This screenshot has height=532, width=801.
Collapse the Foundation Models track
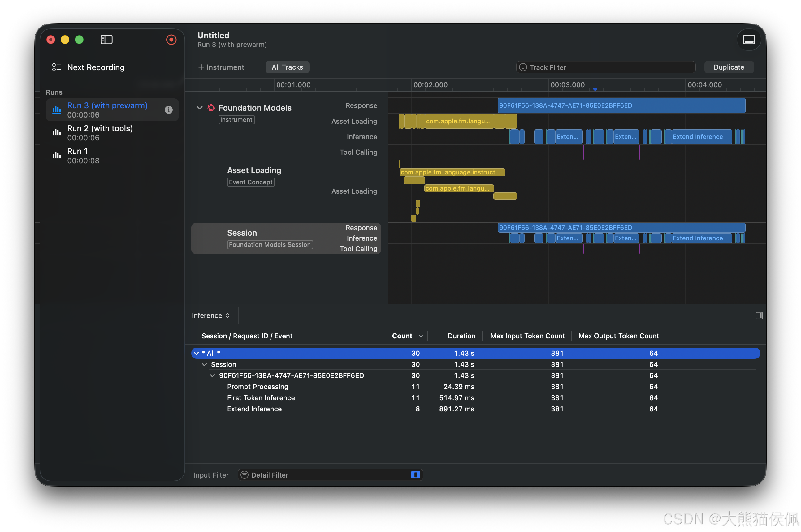point(200,108)
